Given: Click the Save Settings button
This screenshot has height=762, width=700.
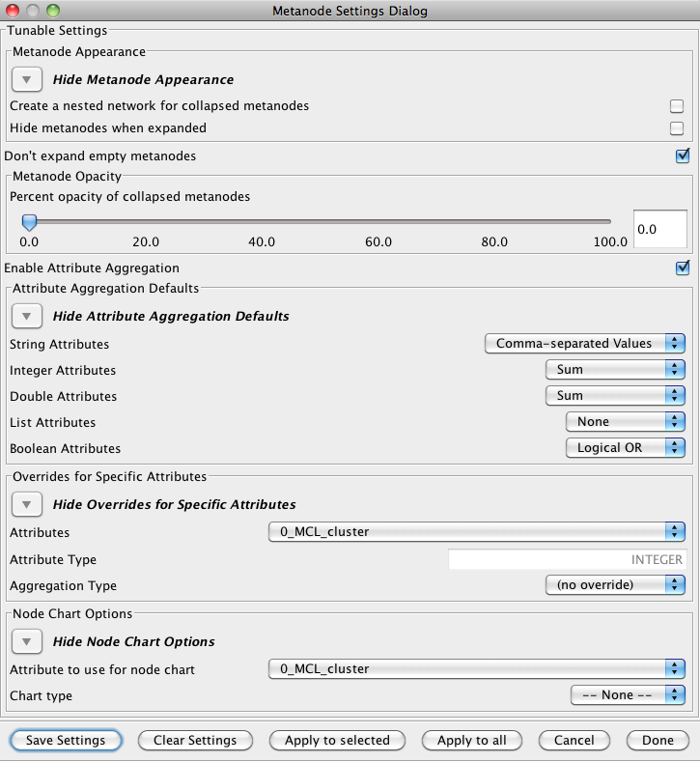Looking at the screenshot, I should coord(66,741).
